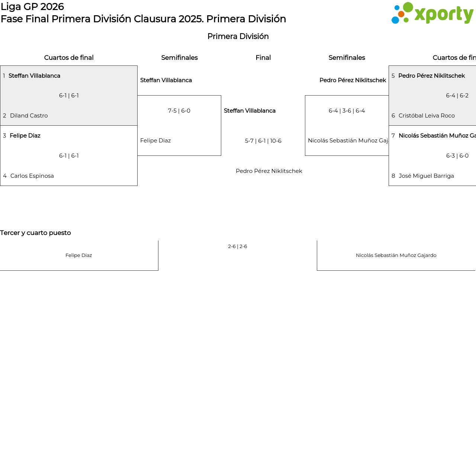Click Felipe Diaz in the third-place match
Screen dimensions: 476x463
(78, 255)
